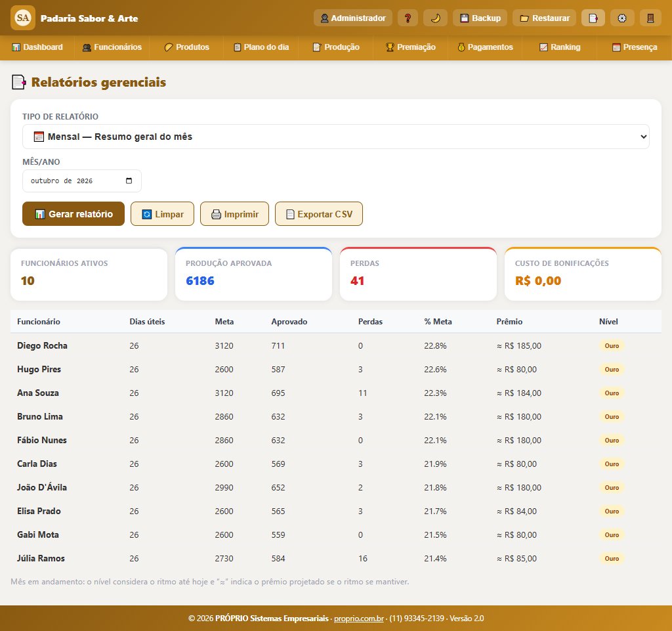Click João D'Ávila row name

coord(42,487)
